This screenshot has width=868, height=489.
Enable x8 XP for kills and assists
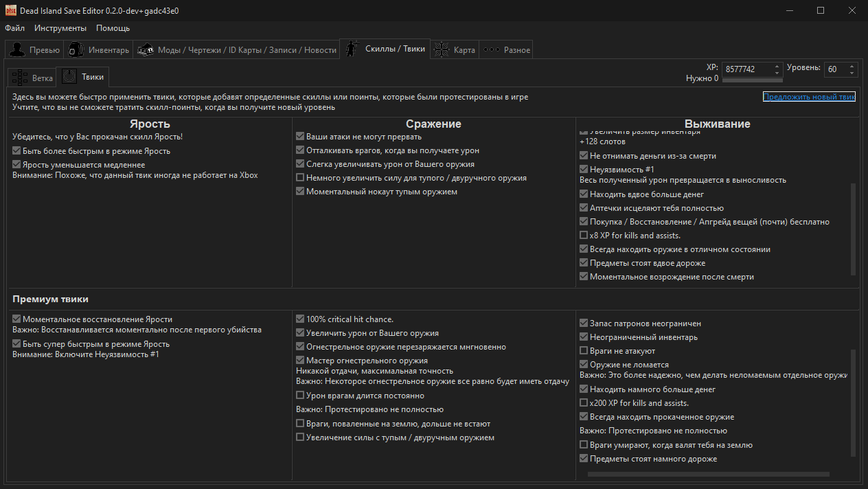pos(584,236)
